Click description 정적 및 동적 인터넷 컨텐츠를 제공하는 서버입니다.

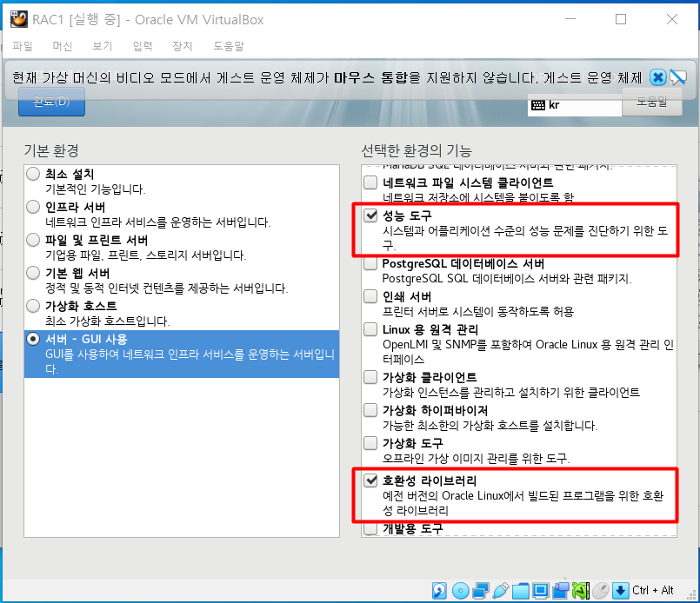pyautogui.click(x=166, y=288)
